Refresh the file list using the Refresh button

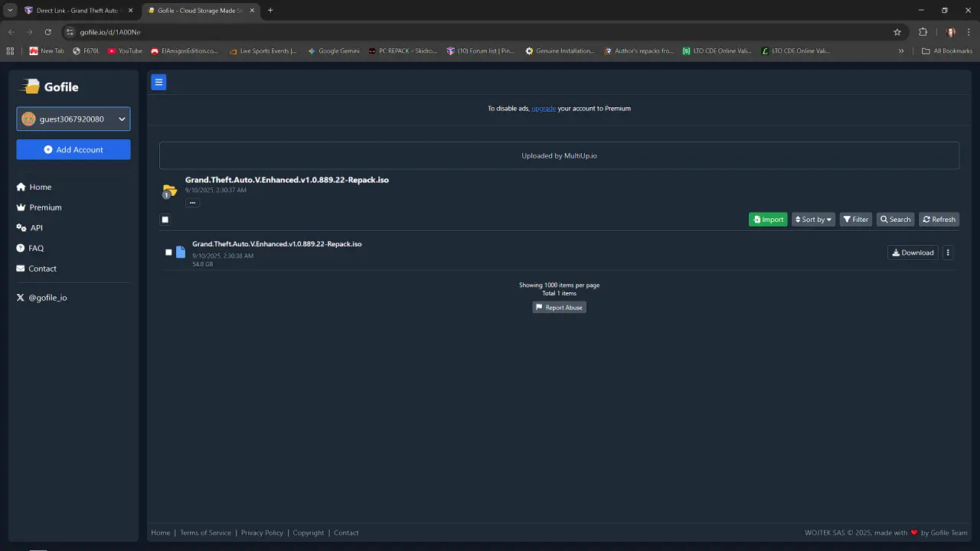click(939, 220)
